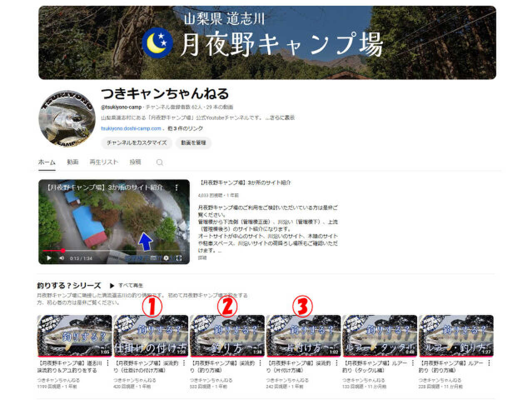Click title ルアー釣り（タックル編）
Screen dimensions: 532x400
[375, 367]
